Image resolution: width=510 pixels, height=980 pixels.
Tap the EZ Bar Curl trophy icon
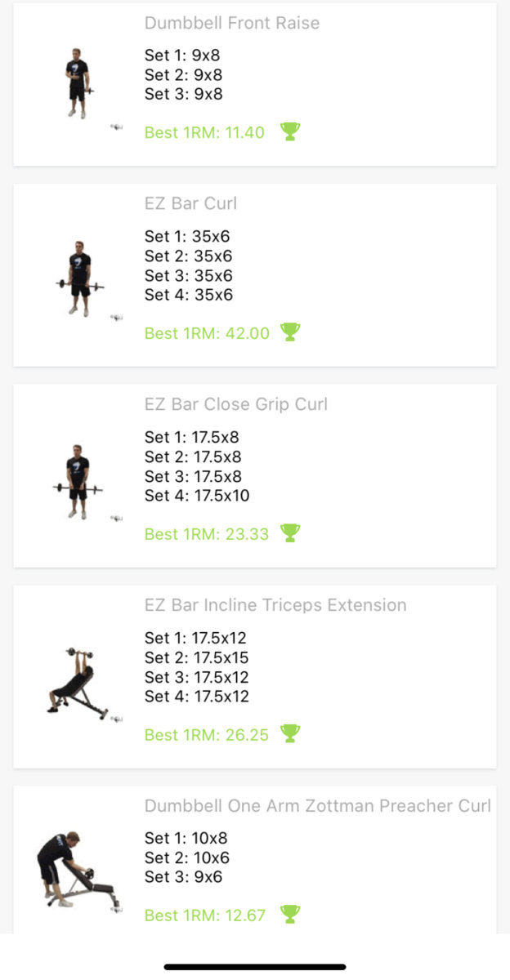(290, 332)
